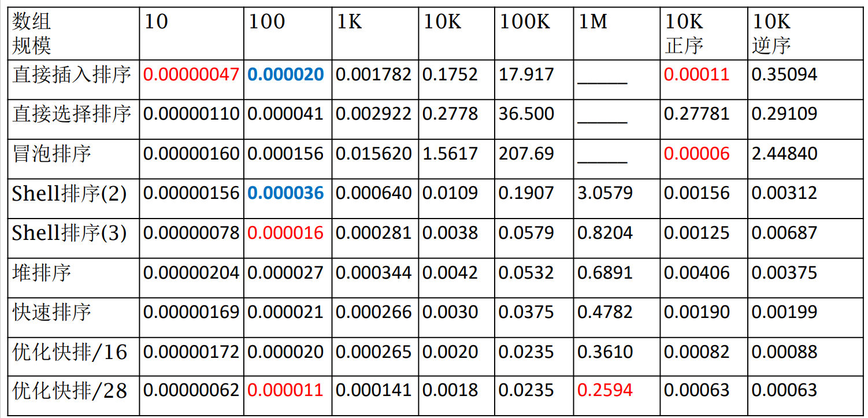This screenshot has height=418, width=868.
Task: Click the value 0.00000110
Action: (x=191, y=113)
